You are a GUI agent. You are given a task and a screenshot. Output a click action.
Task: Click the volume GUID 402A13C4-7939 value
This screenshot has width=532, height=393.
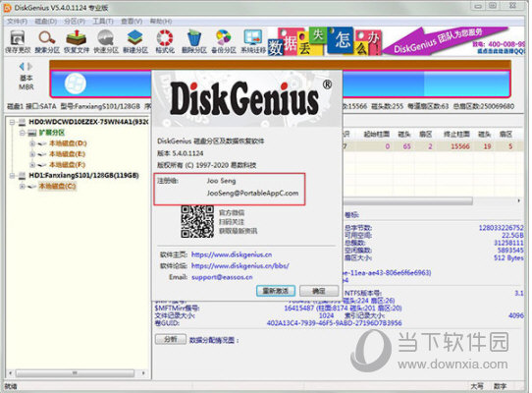pos(334,322)
